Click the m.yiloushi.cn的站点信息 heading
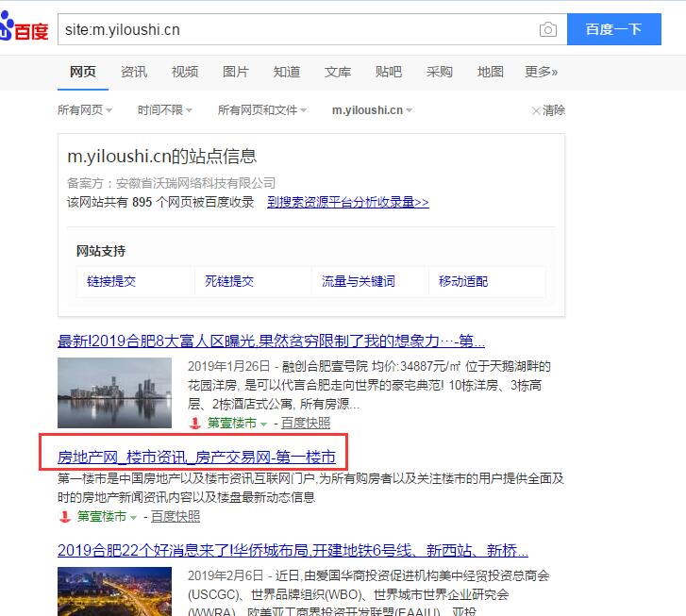This screenshot has height=616, width=686. pyautogui.click(x=162, y=157)
